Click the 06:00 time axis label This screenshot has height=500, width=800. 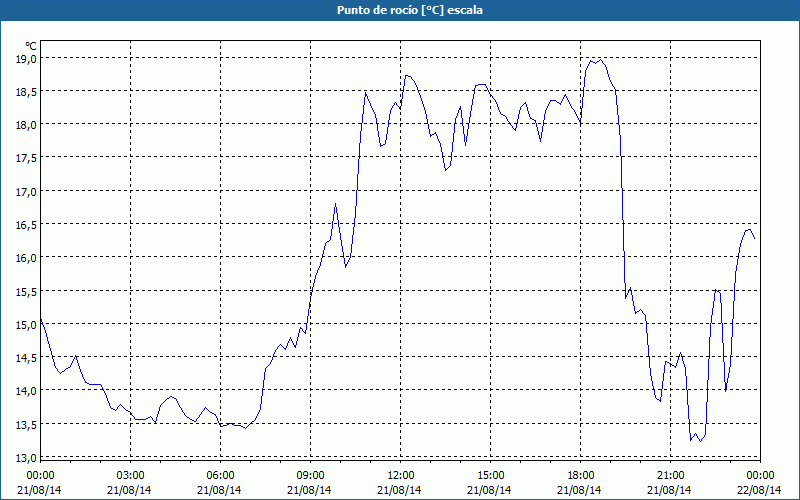[x=220, y=476]
